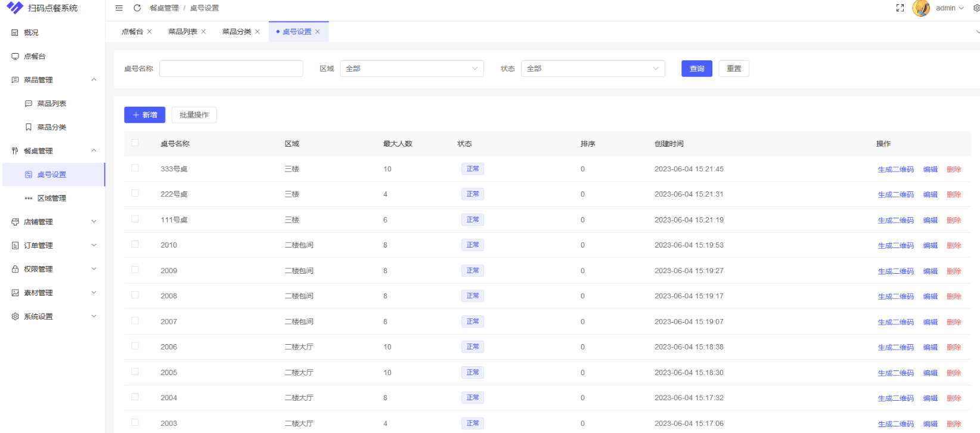The height and width of the screenshot is (433, 980).
Task: Click the refresh page icon
Action: click(x=137, y=8)
